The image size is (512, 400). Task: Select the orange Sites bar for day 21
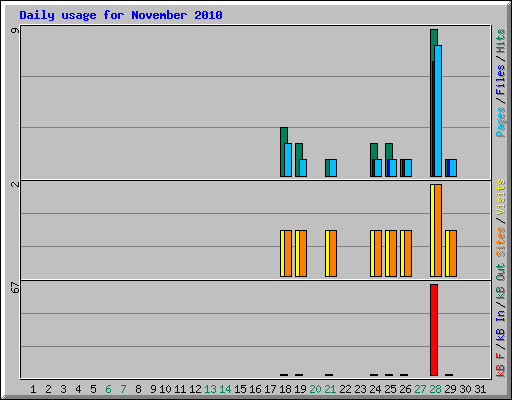tap(333, 253)
